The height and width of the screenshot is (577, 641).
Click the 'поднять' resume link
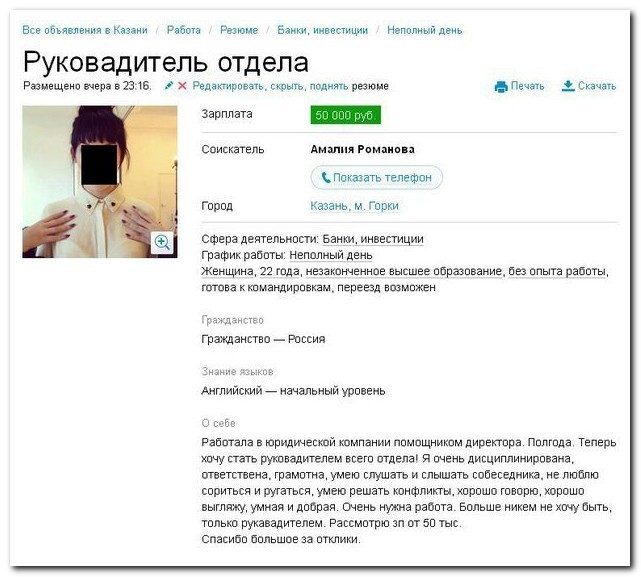(x=329, y=86)
